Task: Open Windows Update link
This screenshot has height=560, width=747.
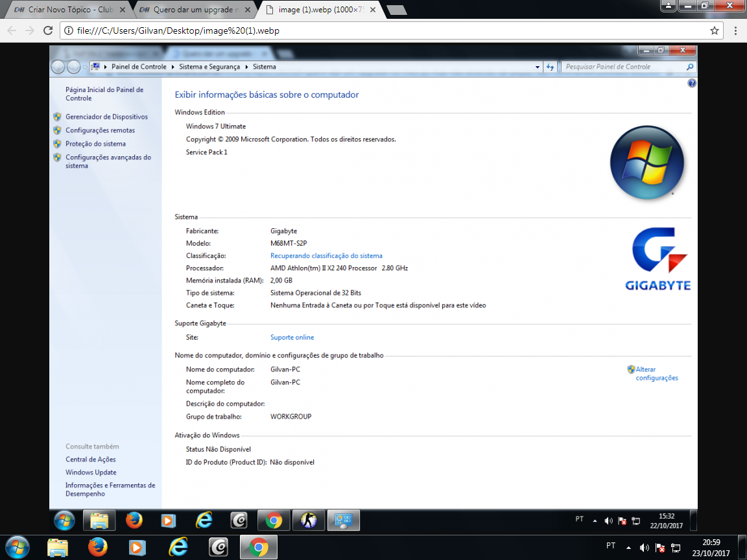Action: (91, 472)
